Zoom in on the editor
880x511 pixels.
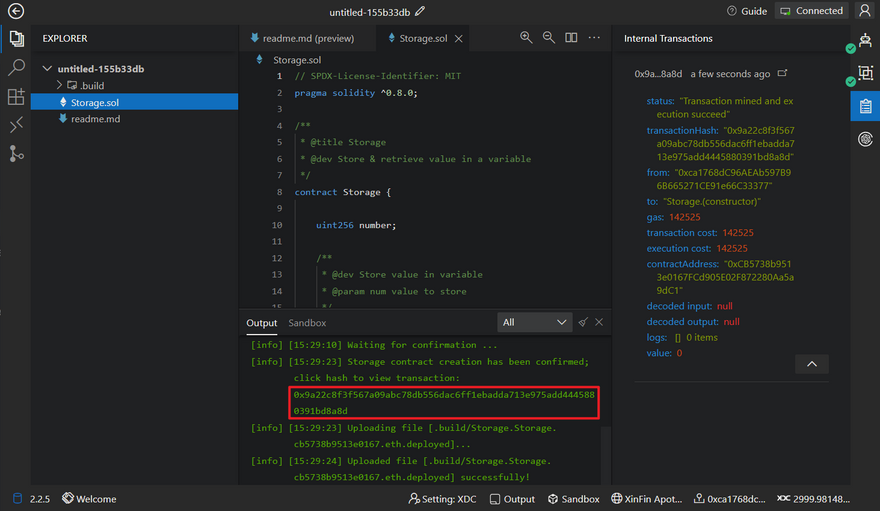coord(526,38)
